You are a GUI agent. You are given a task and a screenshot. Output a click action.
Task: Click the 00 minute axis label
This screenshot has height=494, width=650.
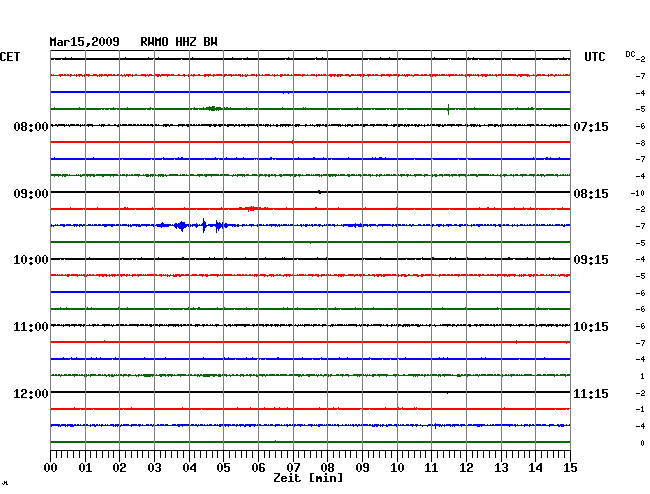click(x=51, y=468)
